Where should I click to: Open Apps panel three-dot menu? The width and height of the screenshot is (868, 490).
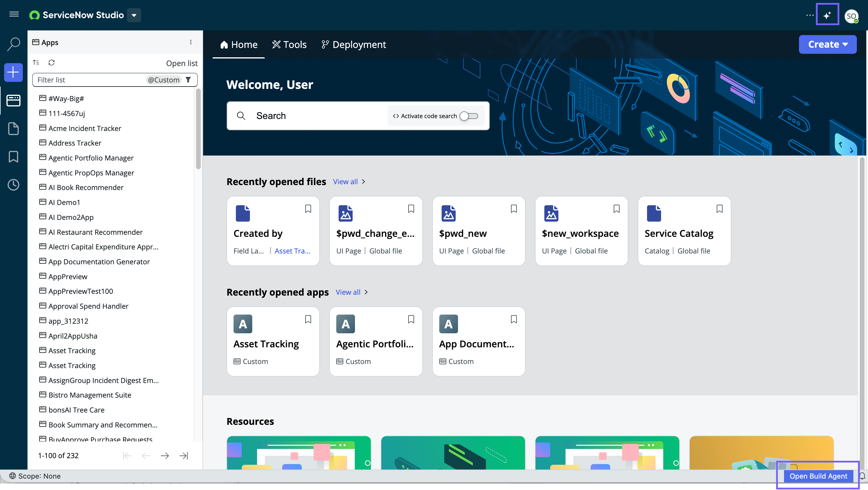click(x=191, y=42)
